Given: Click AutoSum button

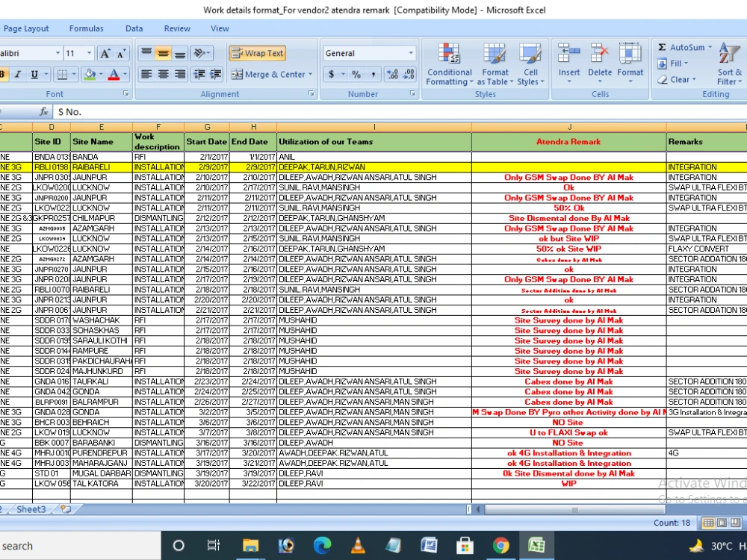Looking at the screenshot, I should (x=681, y=47).
